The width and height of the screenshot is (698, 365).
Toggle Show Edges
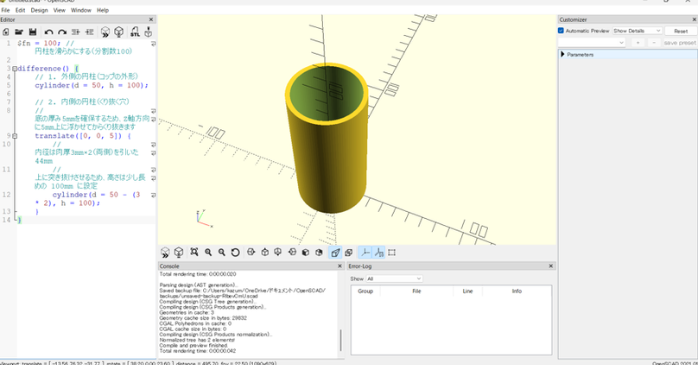coord(392,252)
